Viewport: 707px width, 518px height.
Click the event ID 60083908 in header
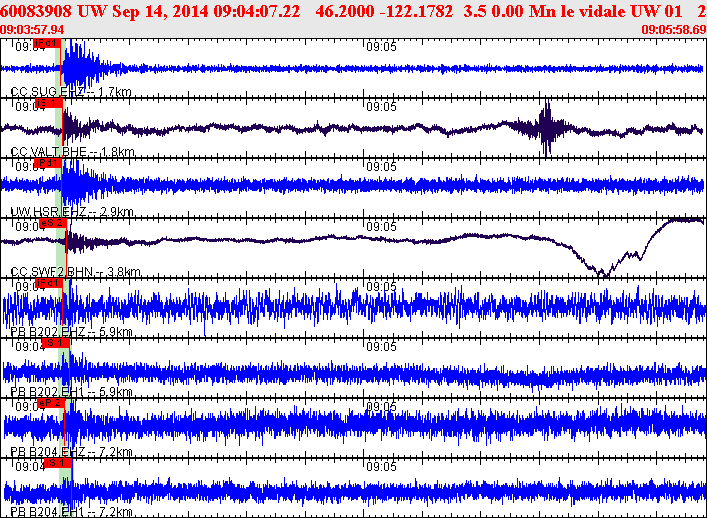40,10
